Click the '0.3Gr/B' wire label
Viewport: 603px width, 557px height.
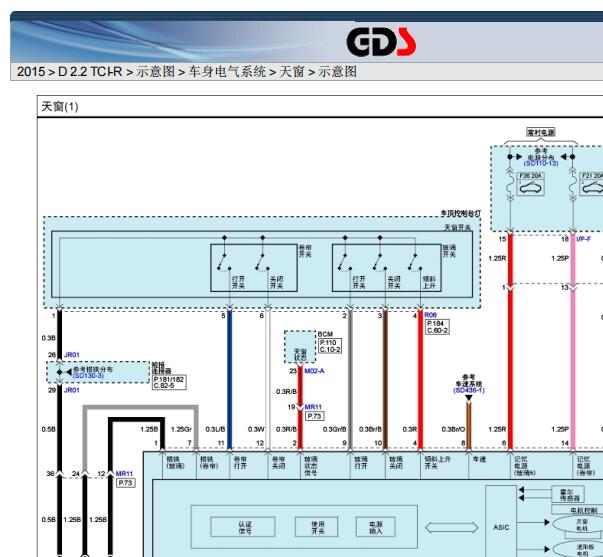[335, 429]
